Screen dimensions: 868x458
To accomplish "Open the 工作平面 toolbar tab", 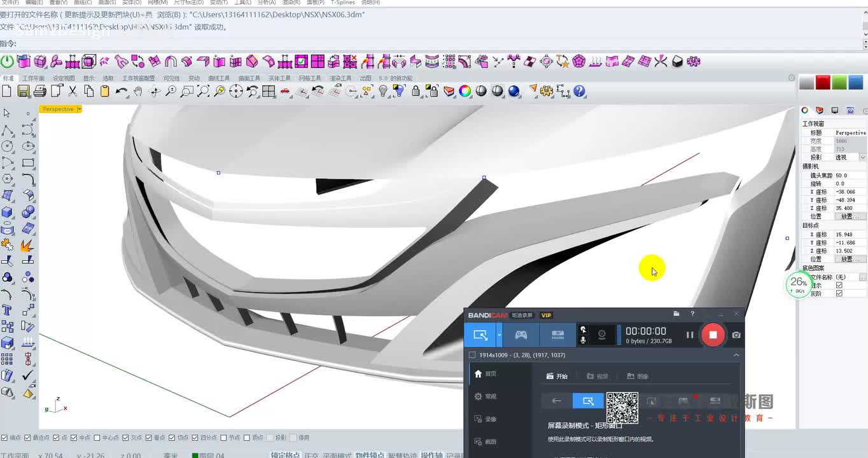I will 34,78.
